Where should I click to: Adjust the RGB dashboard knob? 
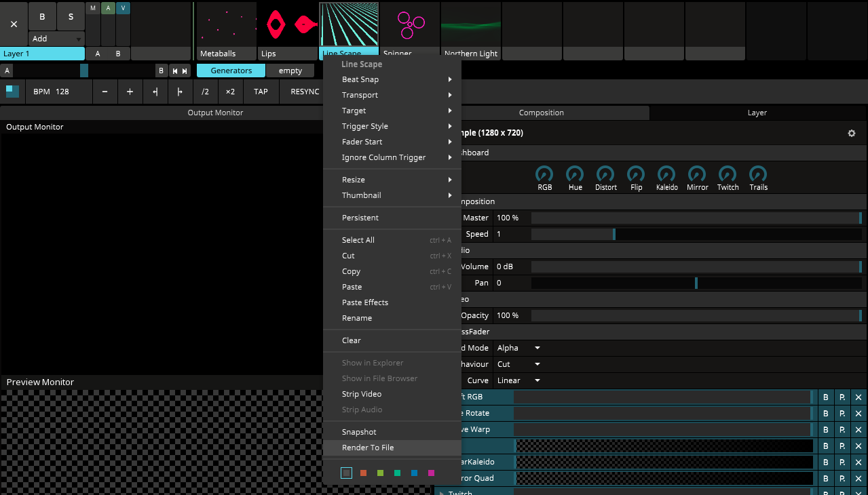pos(544,174)
